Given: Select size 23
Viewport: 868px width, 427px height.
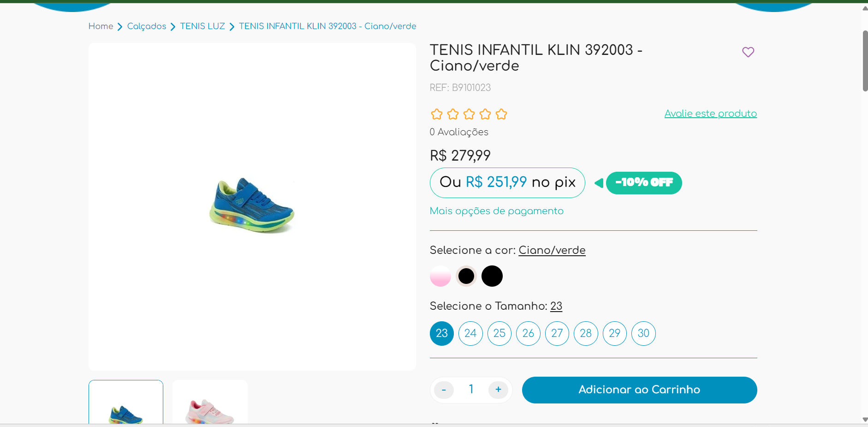Looking at the screenshot, I should [442, 333].
